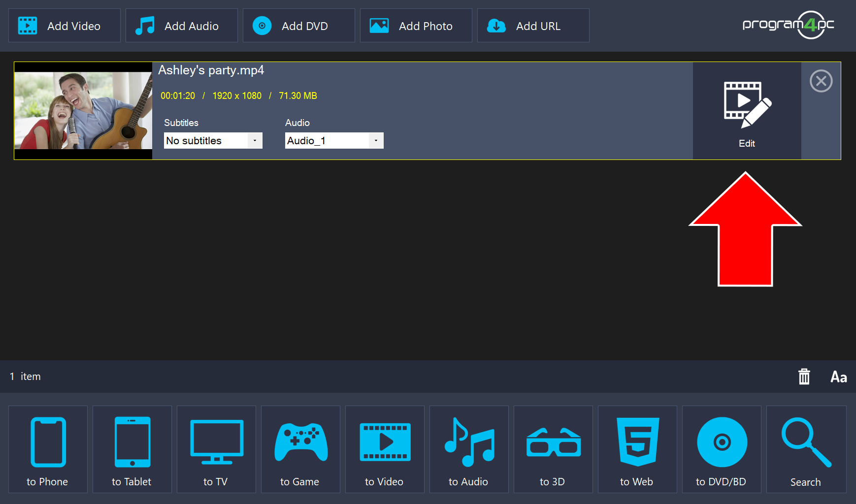Click the duration value 00:01:20
Viewport: 856px width, 504px height.
coord(178,96)
